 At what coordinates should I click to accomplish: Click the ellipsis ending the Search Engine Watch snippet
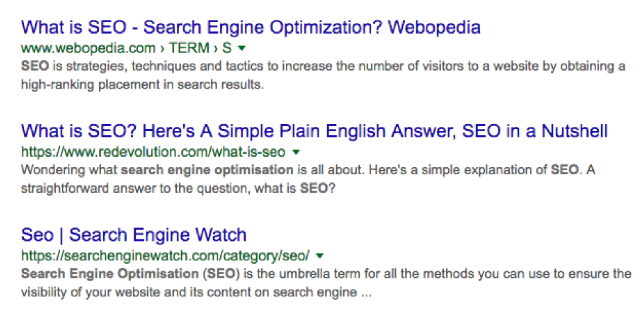click(366, 292)
